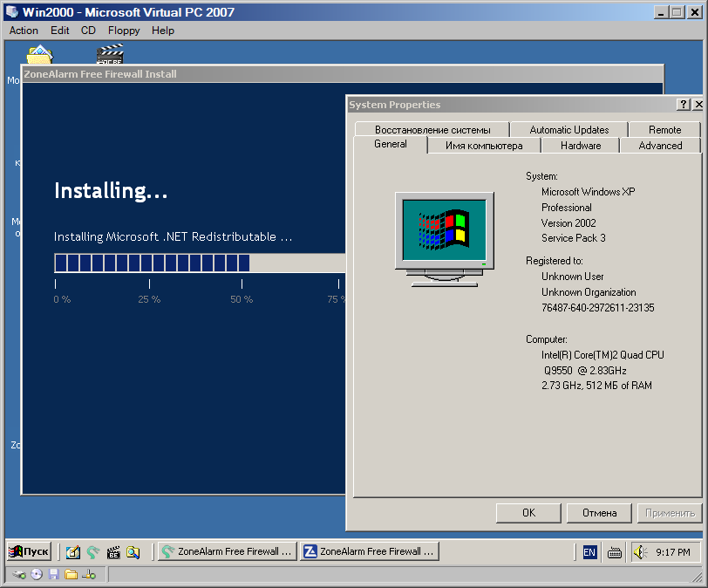The image size is (708, 588).
Task: Click the Service Pack 3 text
Action: 574,238
